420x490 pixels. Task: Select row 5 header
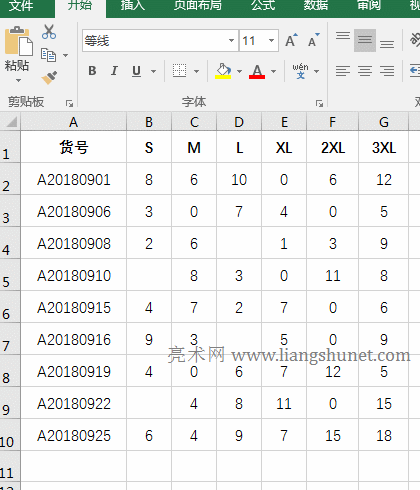(x=10, y=275)
